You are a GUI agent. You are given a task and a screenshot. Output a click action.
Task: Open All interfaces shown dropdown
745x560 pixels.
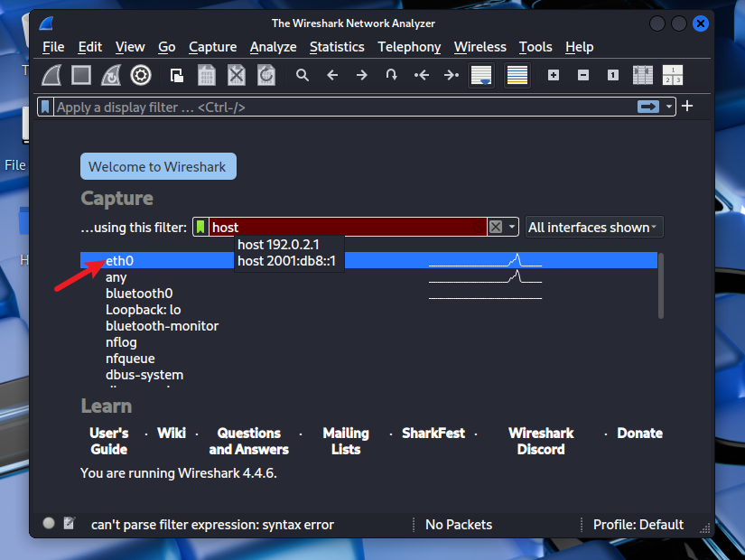pos(594,228)
